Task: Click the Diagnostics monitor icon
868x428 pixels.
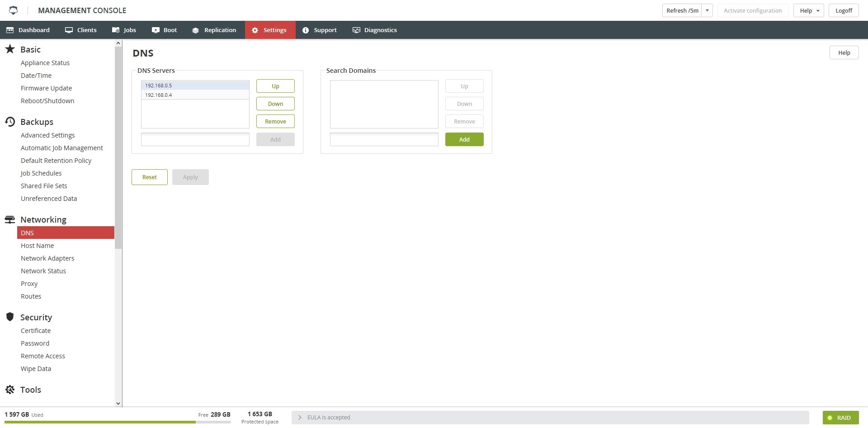Action: (356, 30)
